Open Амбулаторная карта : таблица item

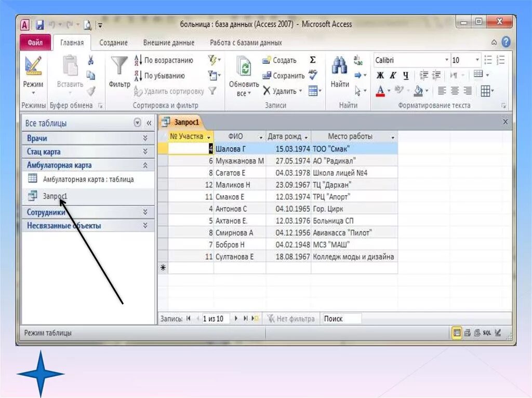click(x=88, y=180)
